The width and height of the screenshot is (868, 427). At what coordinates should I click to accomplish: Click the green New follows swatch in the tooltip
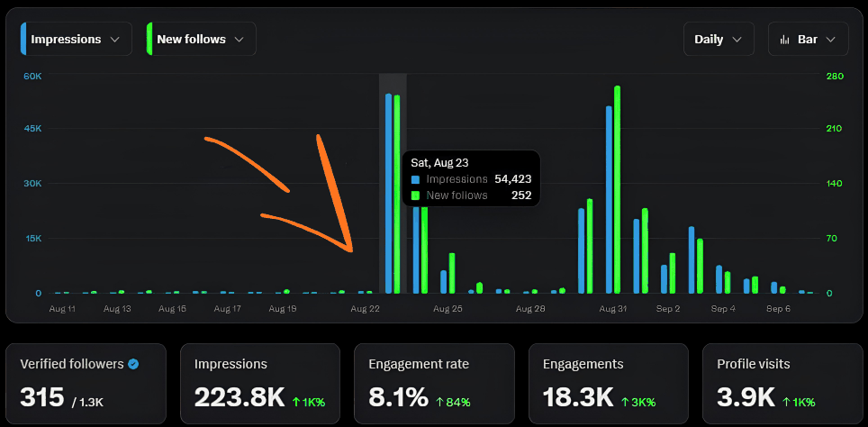pos(415,195)
